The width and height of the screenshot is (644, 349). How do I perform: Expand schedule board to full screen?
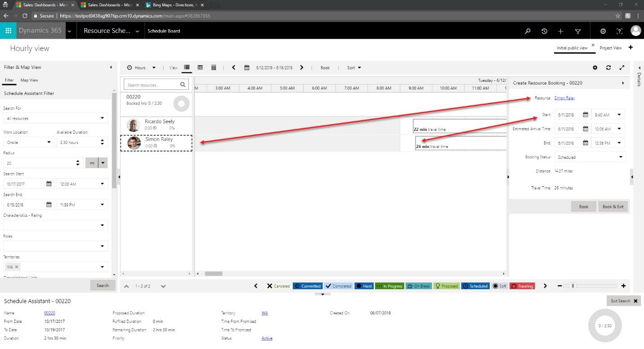[622, 67]
